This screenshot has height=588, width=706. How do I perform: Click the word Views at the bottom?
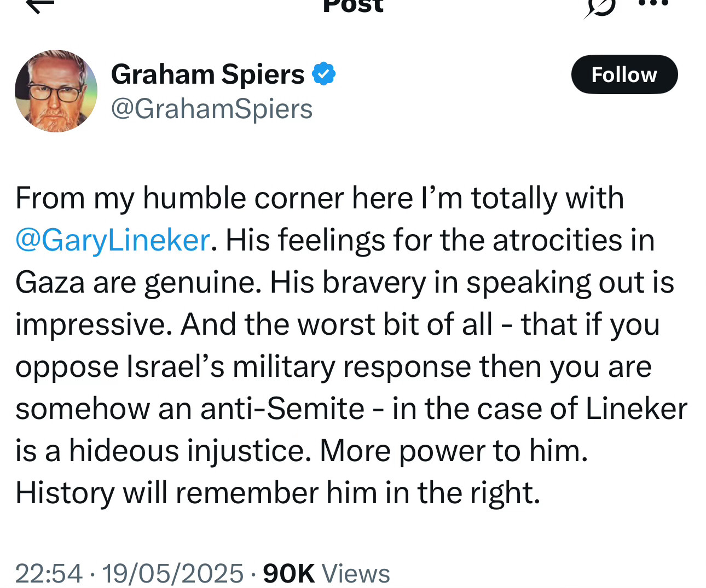(x=356, y=573)
